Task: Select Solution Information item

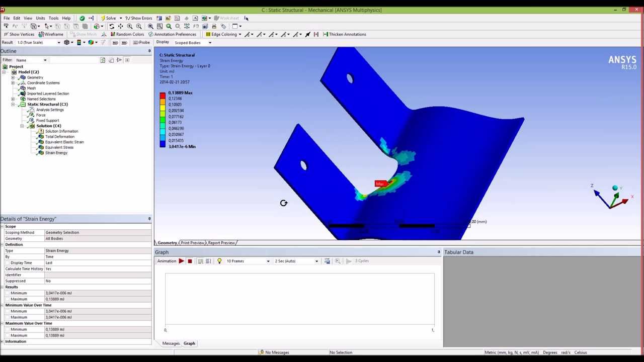Action: [61, 131]
